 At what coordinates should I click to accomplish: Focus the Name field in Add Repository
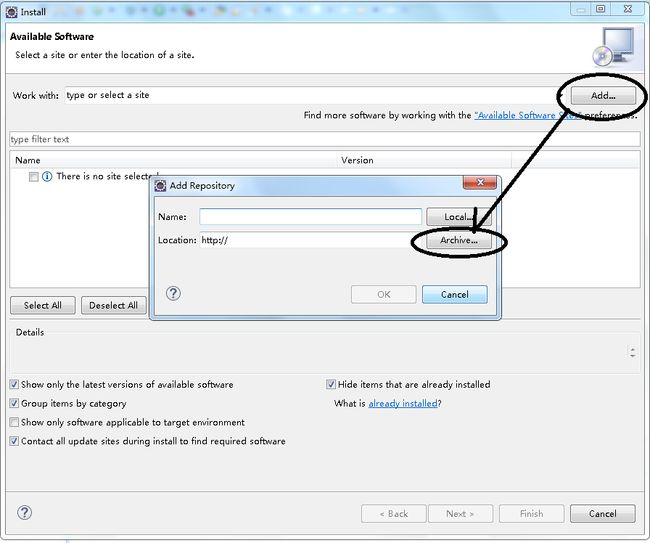(x=310, y=217)
